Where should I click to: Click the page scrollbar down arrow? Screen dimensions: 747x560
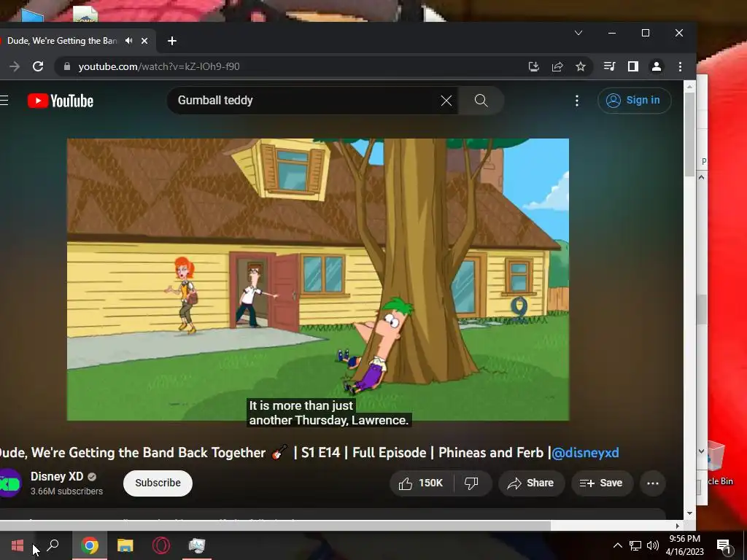coord(690,513)
